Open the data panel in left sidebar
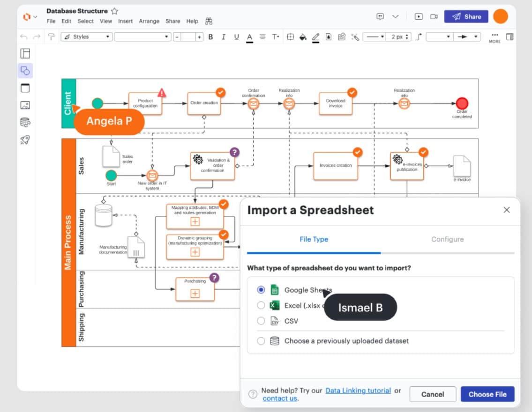This screenshot has width=532, height=412. (25, 122)
